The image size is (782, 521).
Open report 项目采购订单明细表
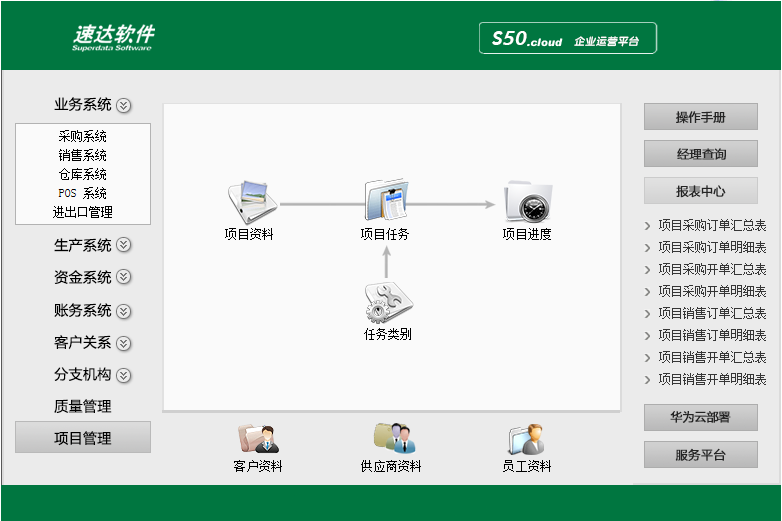click(x=712, y=247)
